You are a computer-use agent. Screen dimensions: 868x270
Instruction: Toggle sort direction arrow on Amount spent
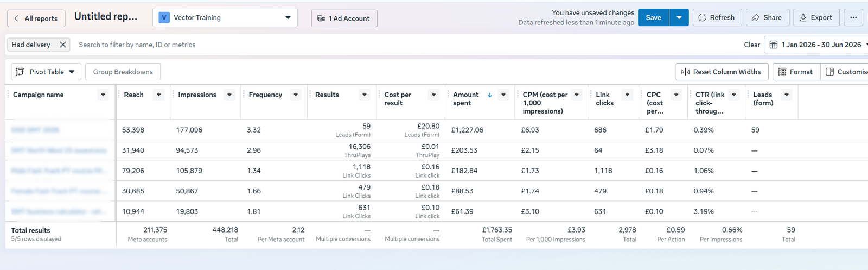pos(490,95)
